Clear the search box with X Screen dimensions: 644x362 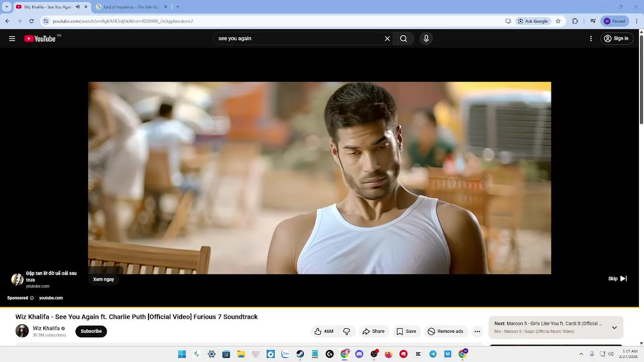(x=387, y=39)
